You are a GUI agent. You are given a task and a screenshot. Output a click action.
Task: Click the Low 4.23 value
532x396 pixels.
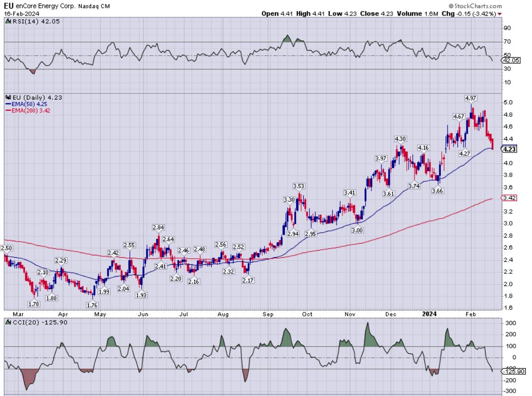[x=343, y=14]
